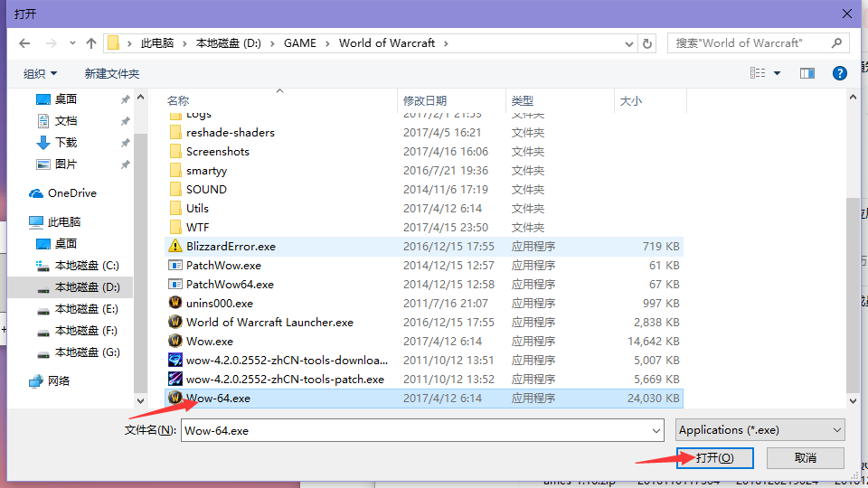Image resolution: width=868 pixels, height=488 pixels.
Task: Click the 文件名 input field
Action: pyautogui.click(x=422, y=430)
